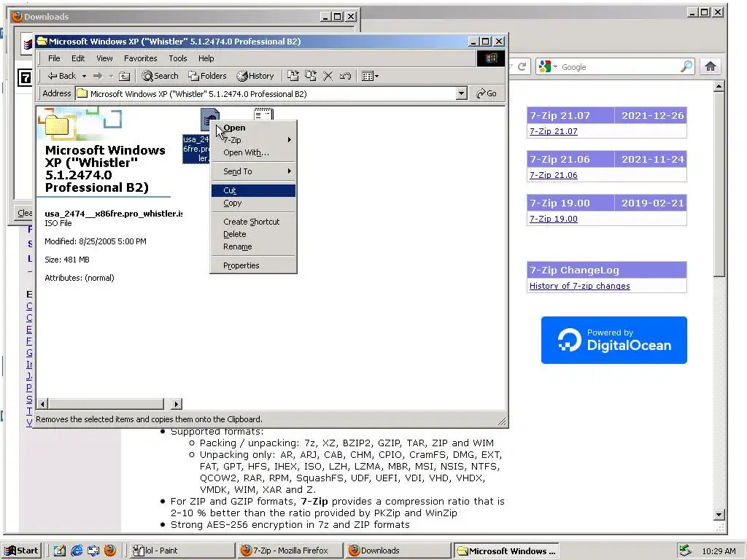This screenshot has width=747, height=560.
Task: Click the Copy To toolbar icon
Action: tap(311, 76)
